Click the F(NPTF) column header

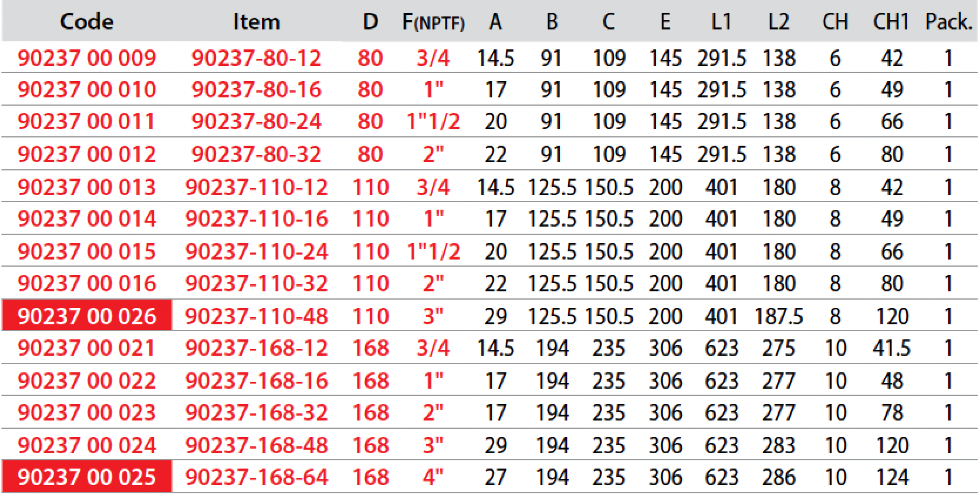pyautogui.click(x=433, y=22)
